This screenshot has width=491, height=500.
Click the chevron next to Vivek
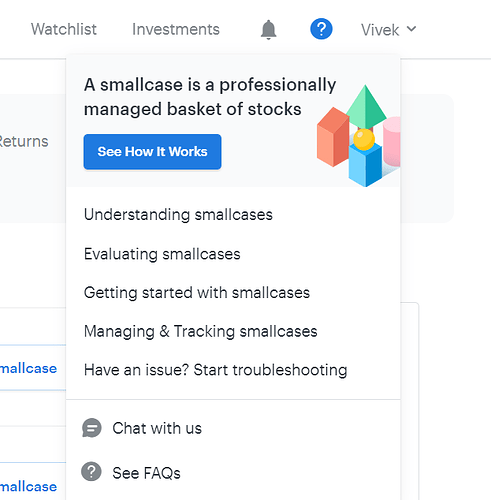point(412,29)
